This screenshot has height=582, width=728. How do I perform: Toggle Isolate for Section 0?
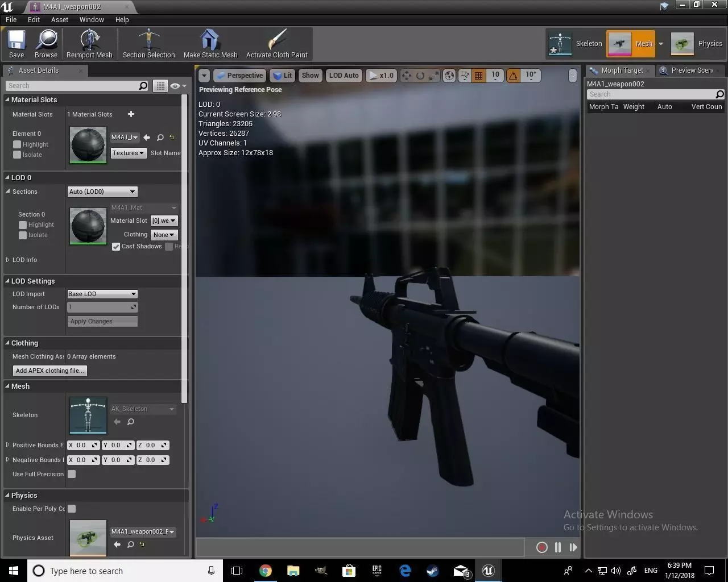[x=23, y=235]
